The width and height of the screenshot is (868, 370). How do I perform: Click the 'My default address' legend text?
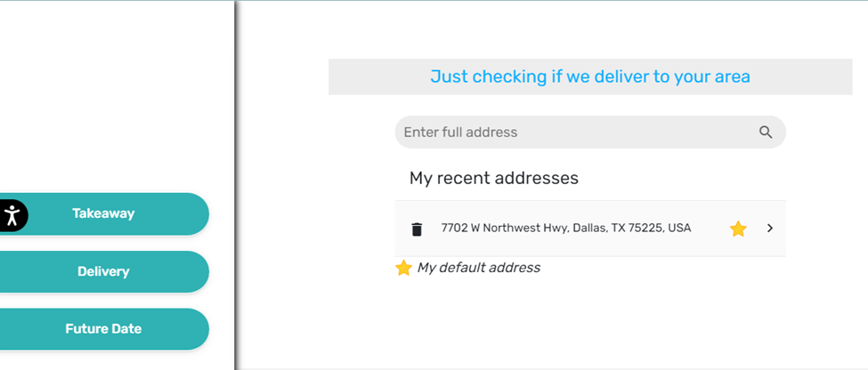(x=478, y=268)
